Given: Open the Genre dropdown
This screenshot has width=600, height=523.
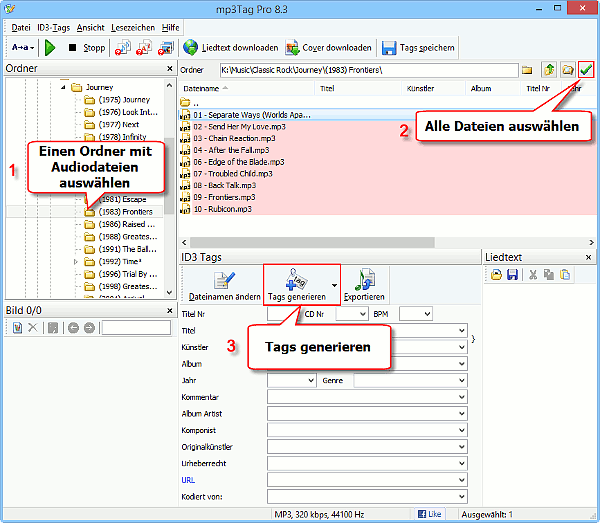Looking at the screenshot, I should (x=462, y=381).
